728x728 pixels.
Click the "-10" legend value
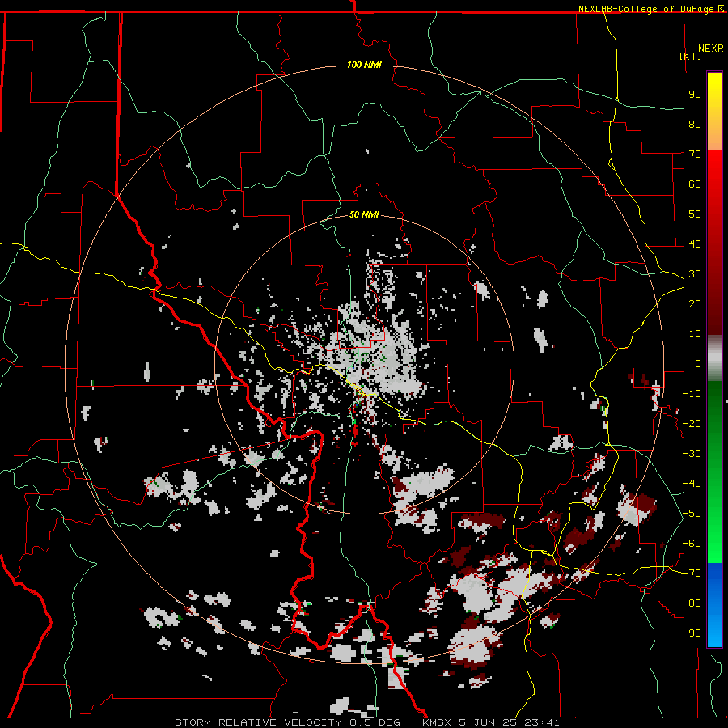click(x=692, y=394)
